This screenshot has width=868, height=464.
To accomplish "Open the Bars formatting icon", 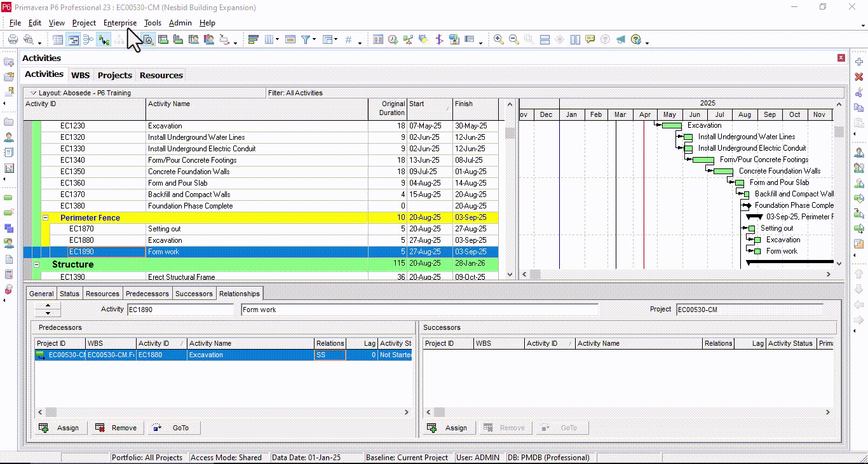I will tap(254, 39).
